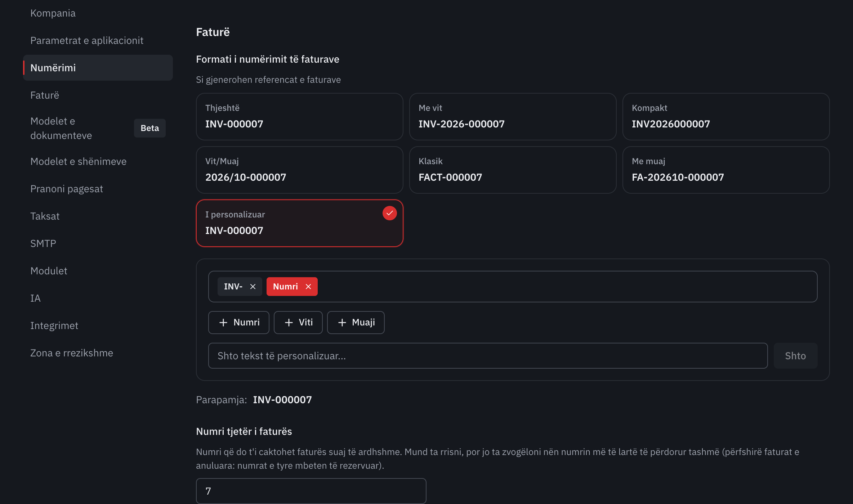Add a Numri token
853x504 pixels.
pyautogui.click(x=239, y=323)
